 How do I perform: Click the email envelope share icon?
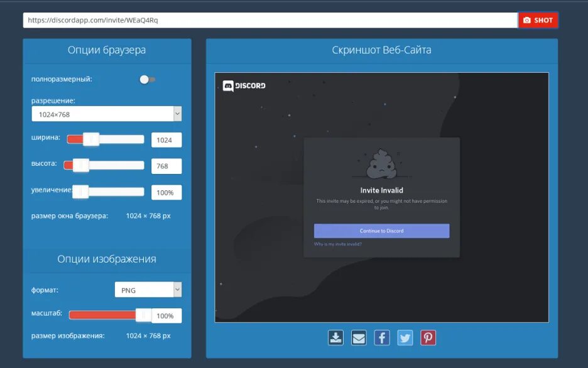point(359,338)
